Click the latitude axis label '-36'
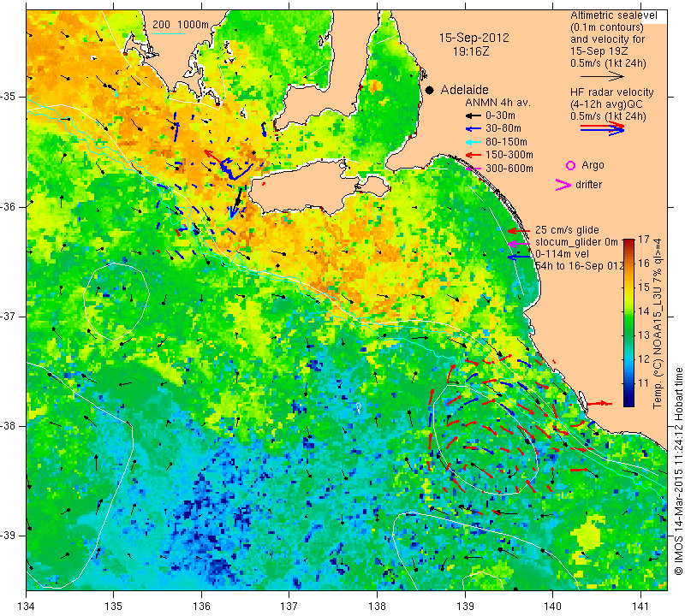This screenshot has height=616, width=685. [9, 206]
